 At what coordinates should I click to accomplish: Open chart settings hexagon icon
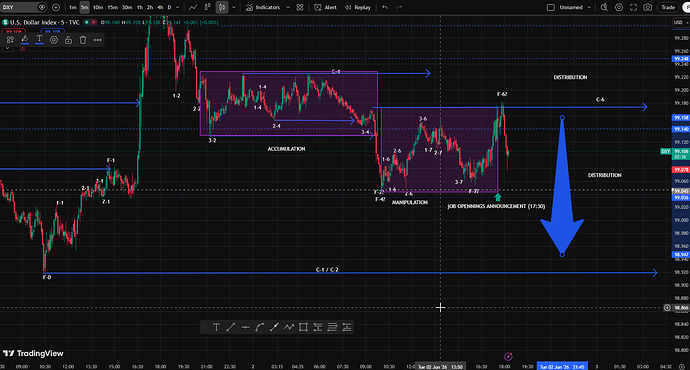(619, 7)
